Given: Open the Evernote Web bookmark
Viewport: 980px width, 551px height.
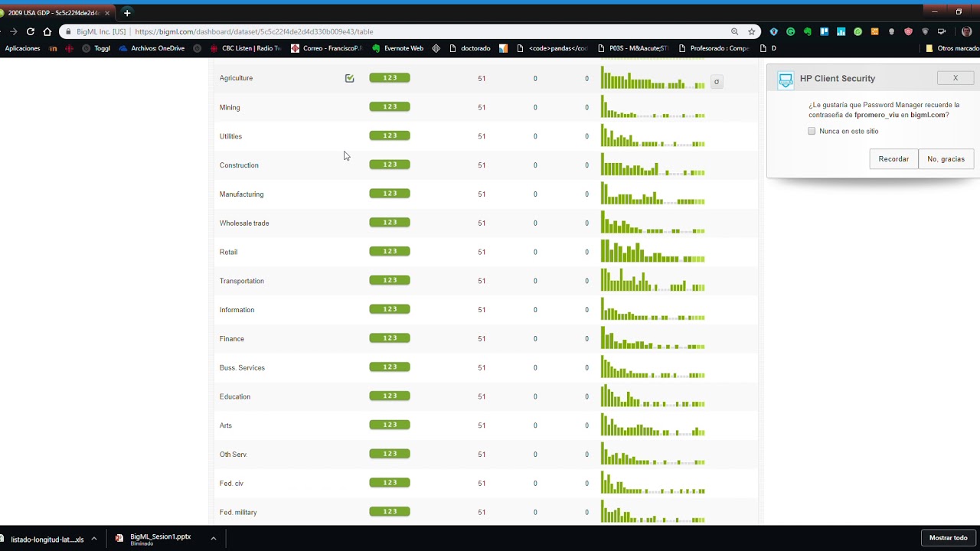Looking at the screenshot, I should coord(397,48).
